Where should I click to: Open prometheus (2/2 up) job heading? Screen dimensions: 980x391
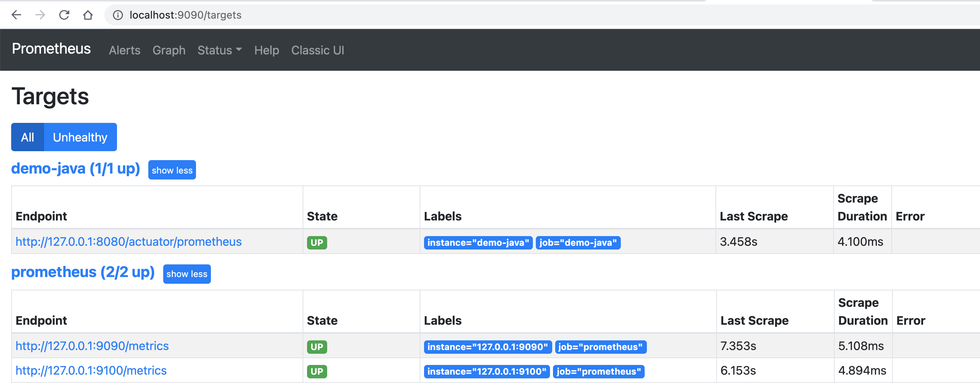(83, 272)
